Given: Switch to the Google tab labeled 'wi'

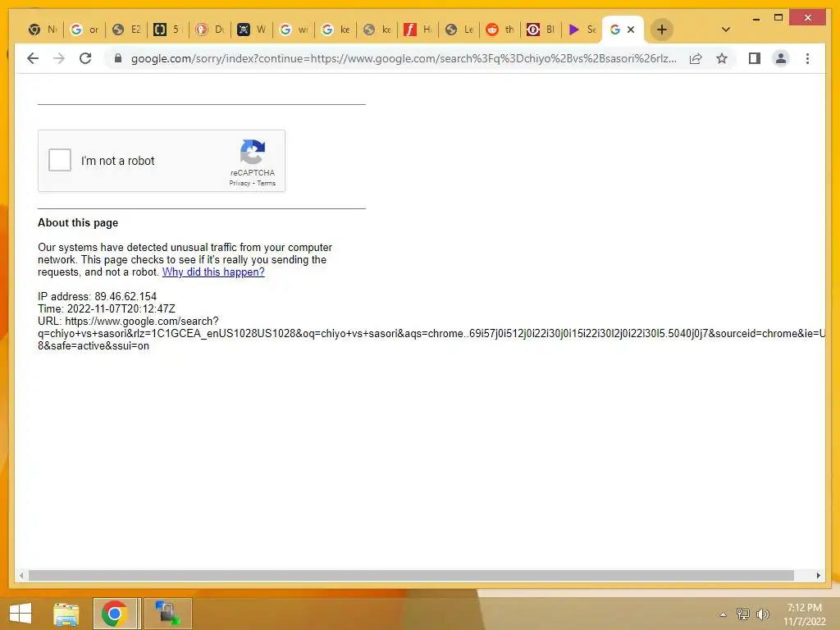Looking at the screenshot, I should point(294,30).
